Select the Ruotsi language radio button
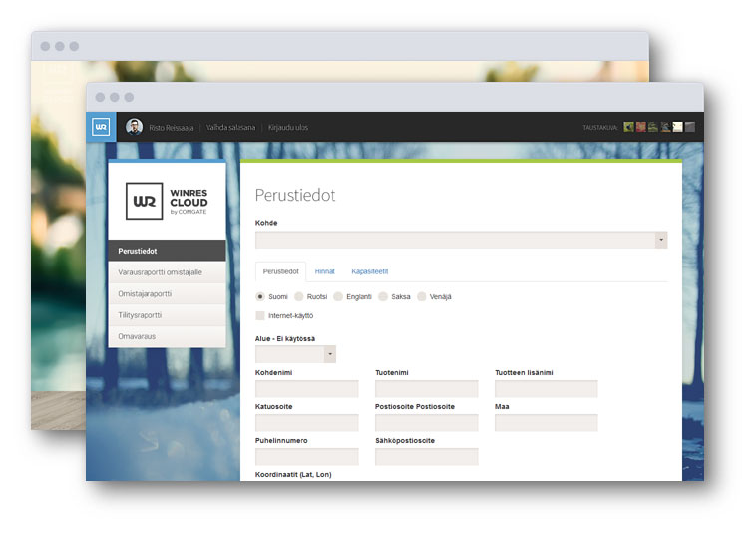This screenshot has width=756, height=533. pos(299,296)
